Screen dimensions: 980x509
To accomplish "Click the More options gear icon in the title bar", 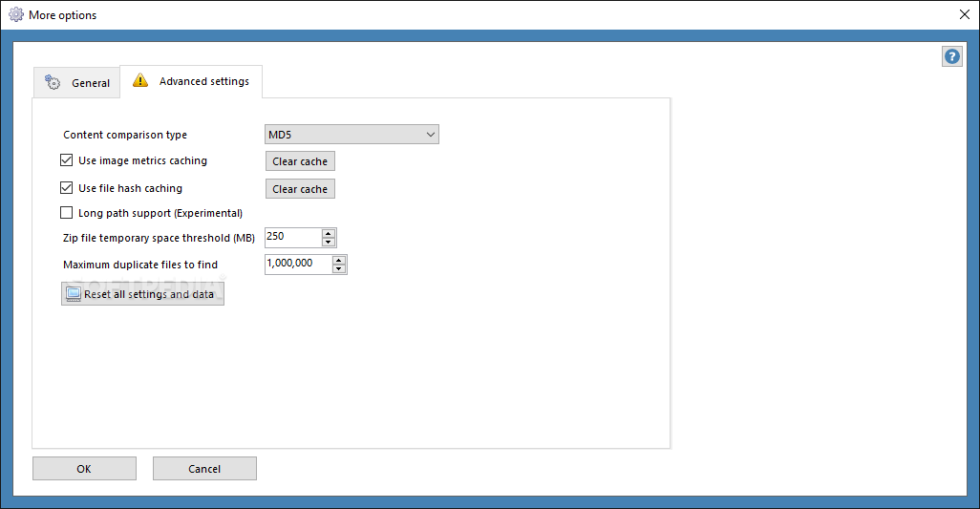I will (x=16, y=14).
